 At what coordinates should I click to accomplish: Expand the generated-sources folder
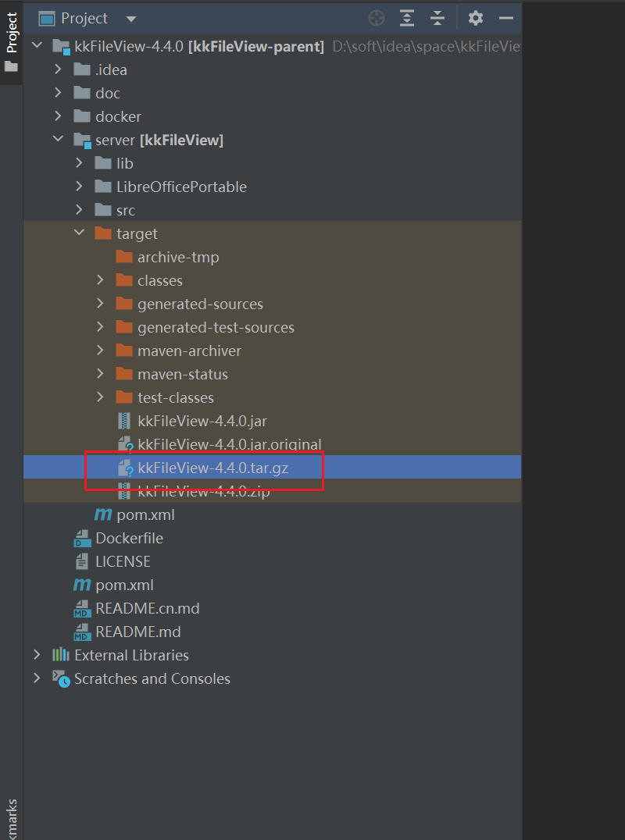pyautogui.click(x=100, y=303)
